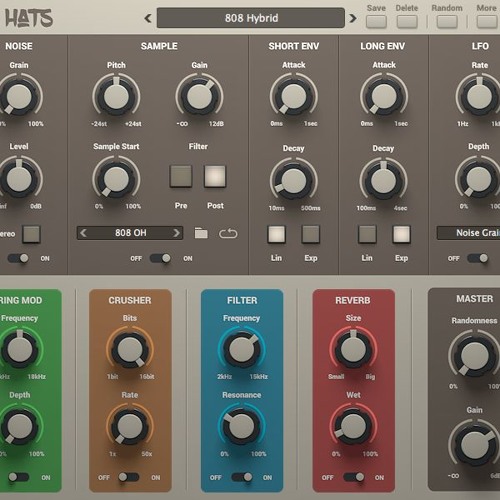
Task: Click the sample loop icon
Action: click(x=228, y=233)
